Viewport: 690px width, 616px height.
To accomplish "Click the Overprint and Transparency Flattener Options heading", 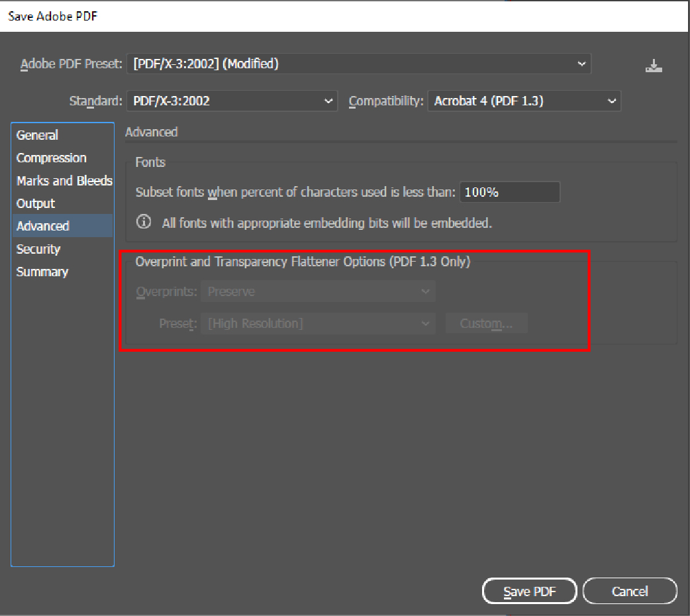I will click(303, 262).
